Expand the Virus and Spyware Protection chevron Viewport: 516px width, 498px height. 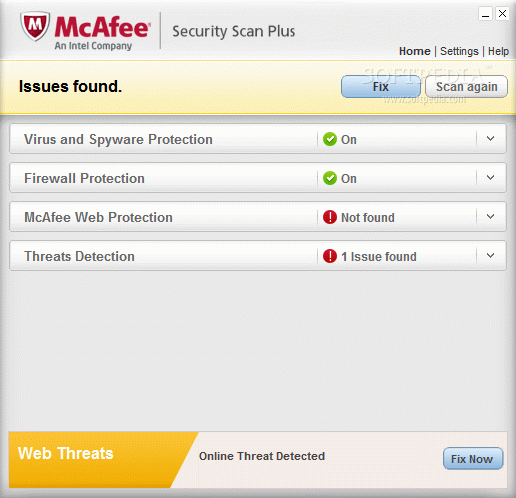tap(490, 138)
